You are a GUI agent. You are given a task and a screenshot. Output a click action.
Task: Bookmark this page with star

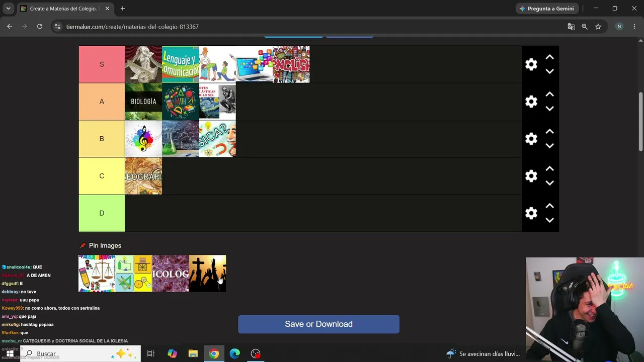pyautogui.click(x=598, y=27)
